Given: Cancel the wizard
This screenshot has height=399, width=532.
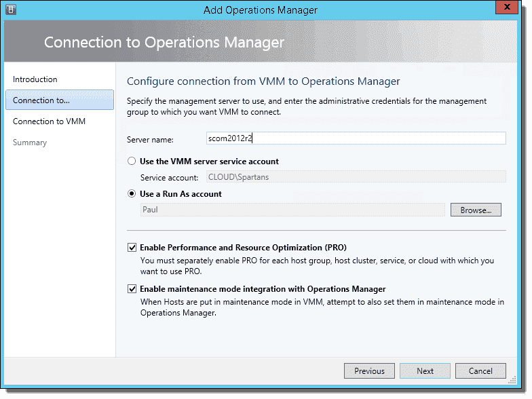Looking at the screenshot, I should [x=480, y=370].
